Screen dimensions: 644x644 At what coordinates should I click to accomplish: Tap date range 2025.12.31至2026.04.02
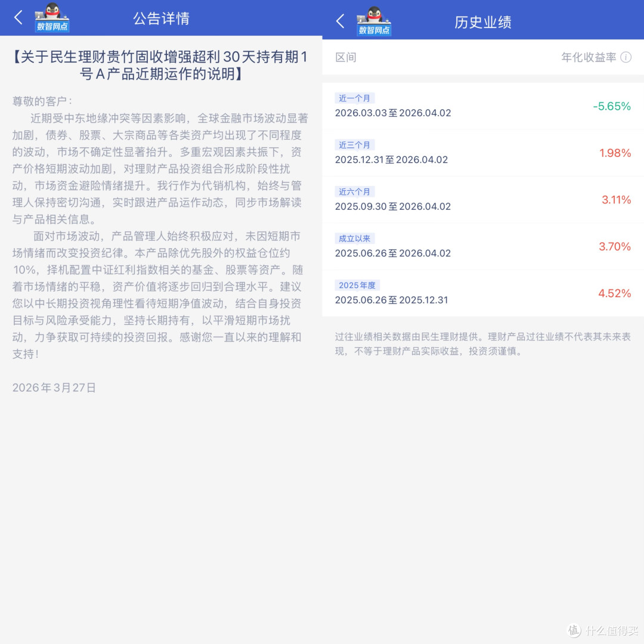tap(391, 160)
